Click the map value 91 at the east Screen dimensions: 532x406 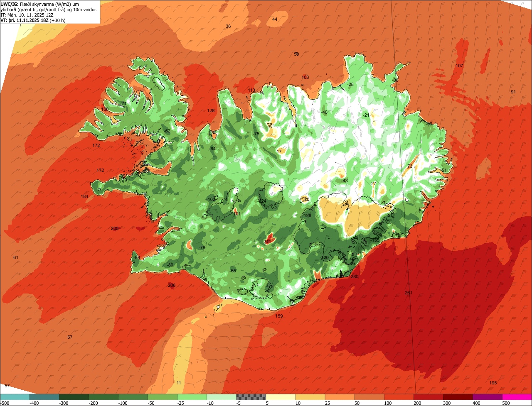[x=513, y=92]
